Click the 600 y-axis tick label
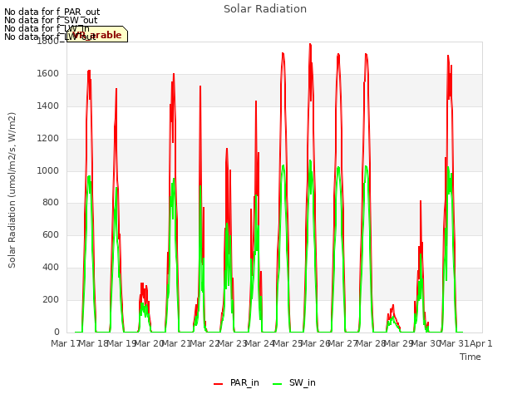This screenshot has width=532, height=399. click(x=51, y=234)
